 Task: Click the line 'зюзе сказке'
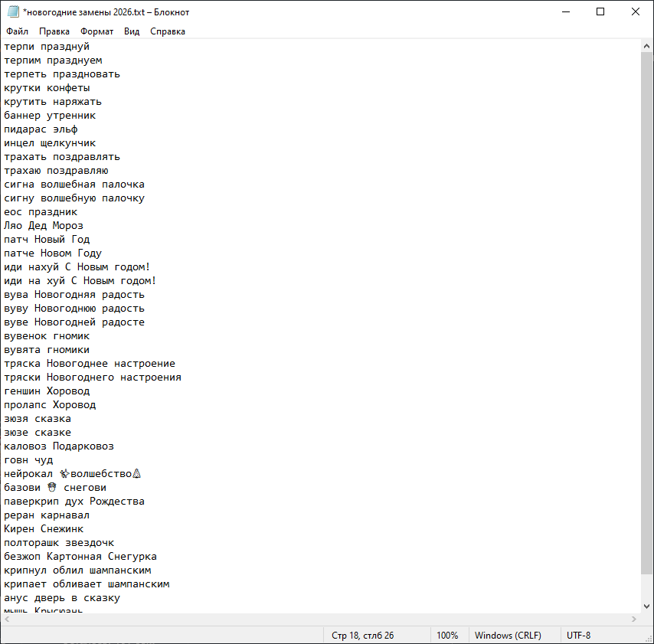38,432
